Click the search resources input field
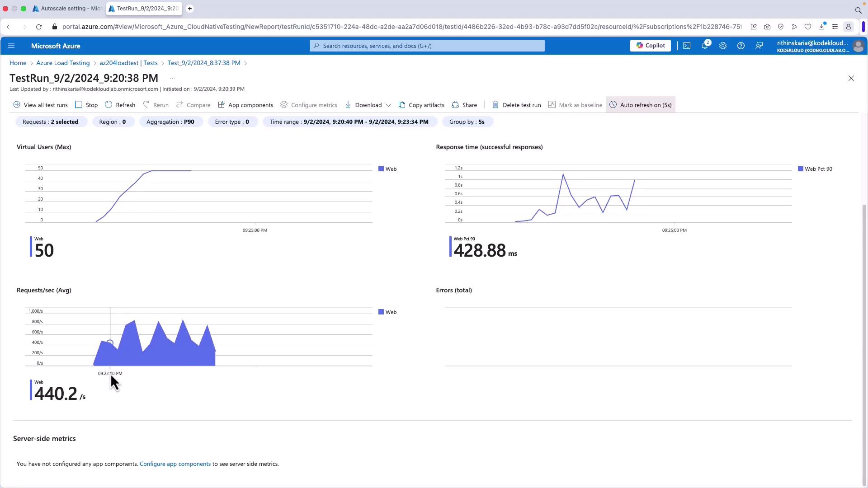 pos(427,46)
